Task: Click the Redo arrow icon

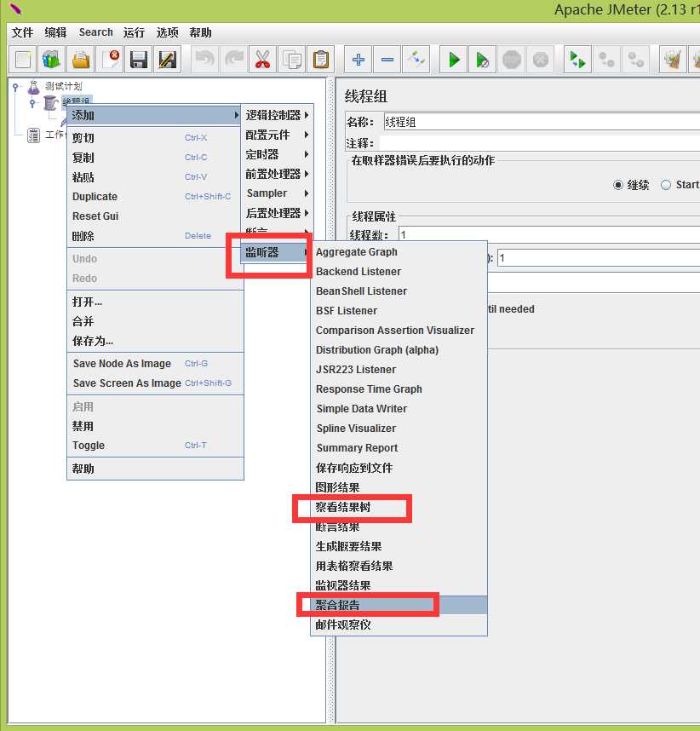Action: [234, 60]
